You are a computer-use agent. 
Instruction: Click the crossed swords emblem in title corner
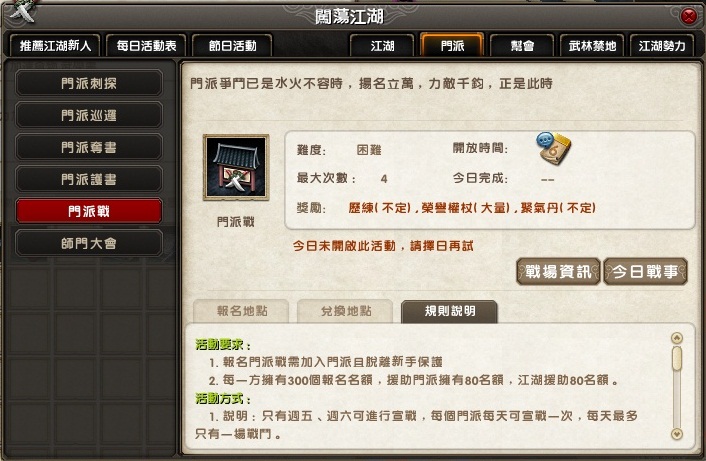(x=23, y=12)
